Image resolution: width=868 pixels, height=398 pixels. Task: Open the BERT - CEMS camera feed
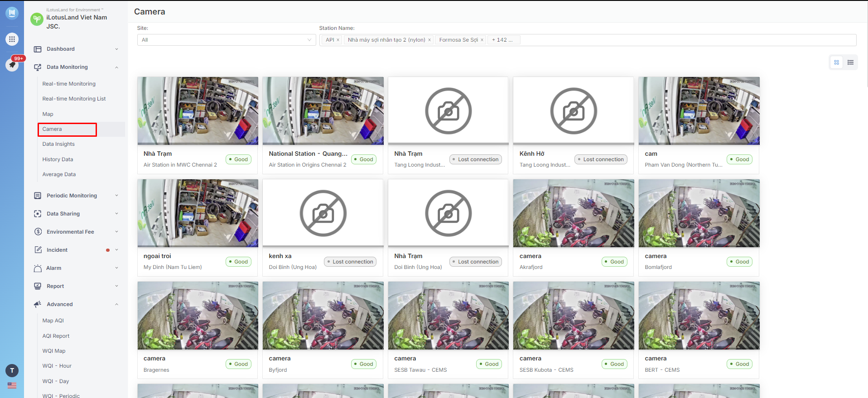pyautogui.click(x=699, y=315)
